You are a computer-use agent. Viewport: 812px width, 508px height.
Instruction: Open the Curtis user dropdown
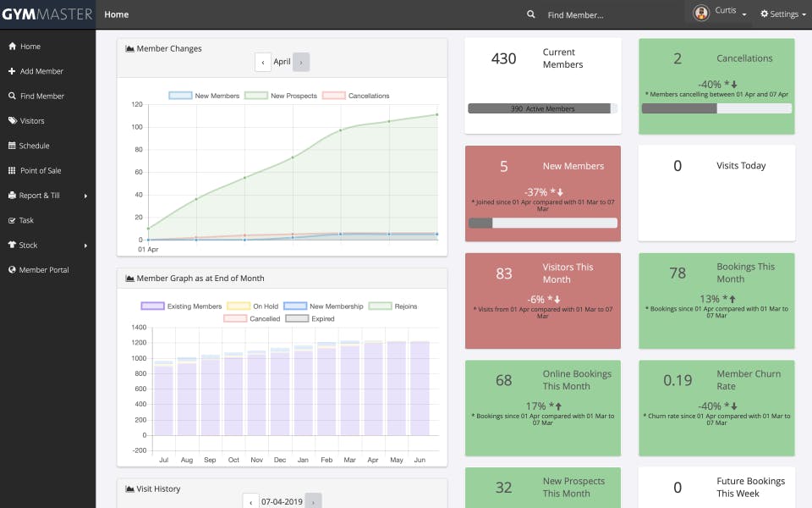(721, 13)
